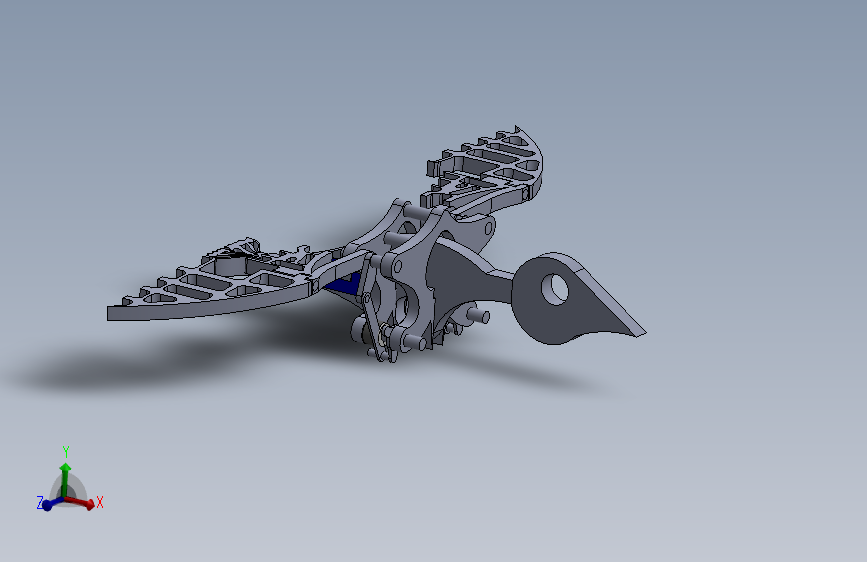
Task: Click the green Y axis of the triad
Action: [x=65, y=479]
